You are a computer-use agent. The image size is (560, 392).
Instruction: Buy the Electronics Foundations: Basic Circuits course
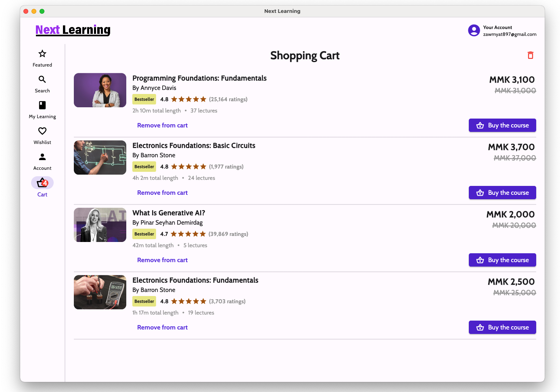tap(502, 193)
